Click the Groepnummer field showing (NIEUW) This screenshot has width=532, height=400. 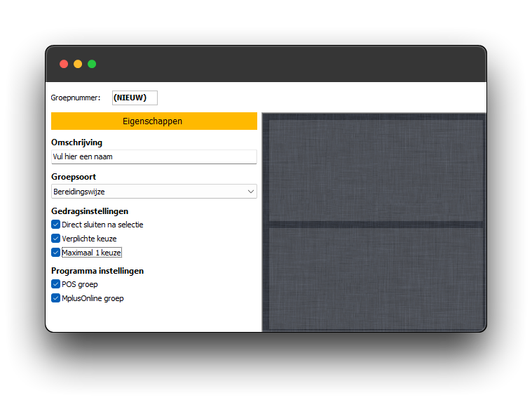135,98
